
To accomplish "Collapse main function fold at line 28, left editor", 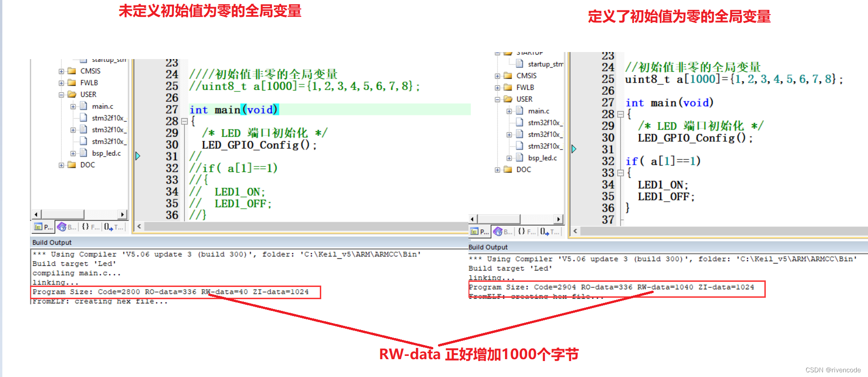I will point(184,121).
